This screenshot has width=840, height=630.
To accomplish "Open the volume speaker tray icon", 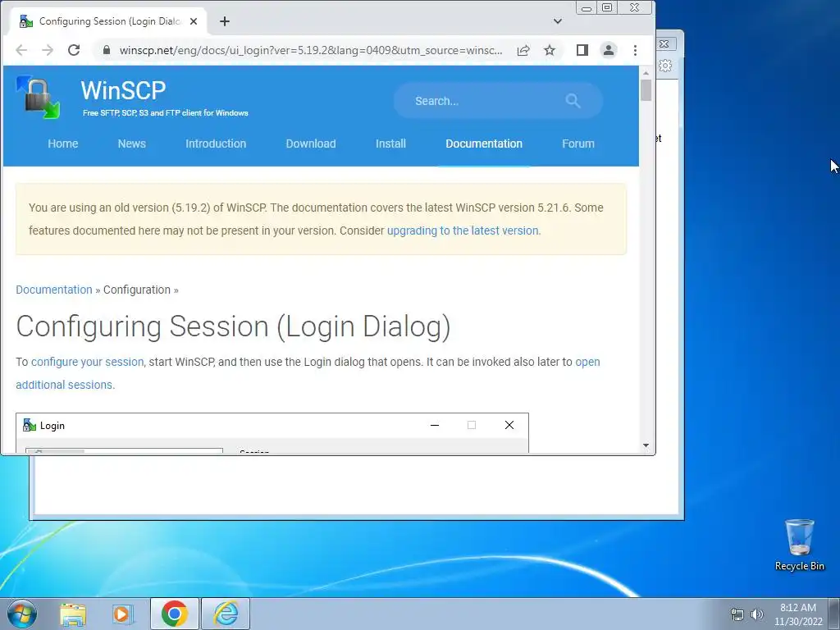I will coord(756,614).
